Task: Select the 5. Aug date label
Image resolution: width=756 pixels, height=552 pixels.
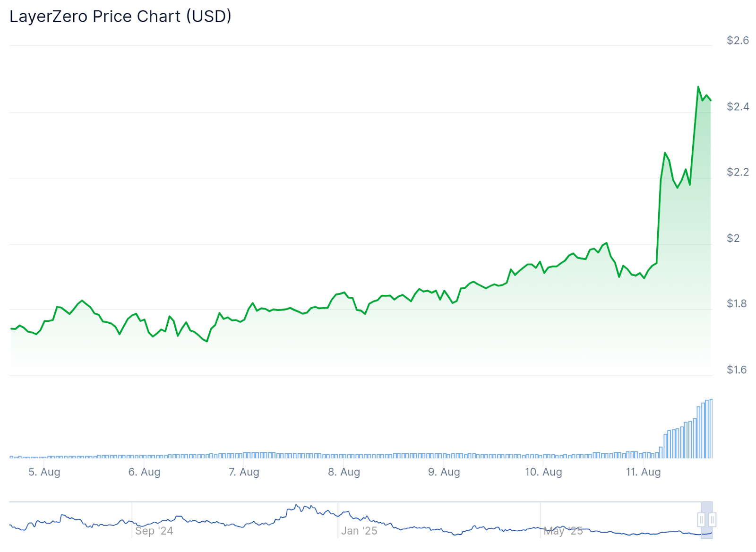Action: 44,472
